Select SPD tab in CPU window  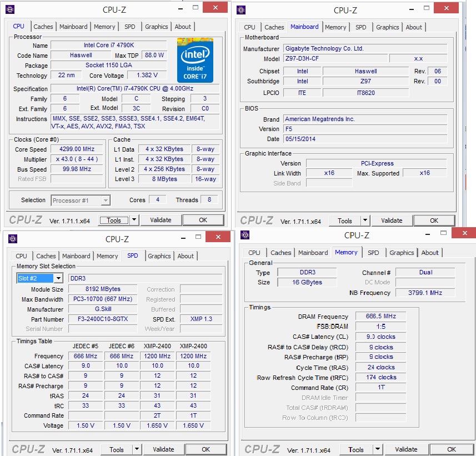point(129,27)
